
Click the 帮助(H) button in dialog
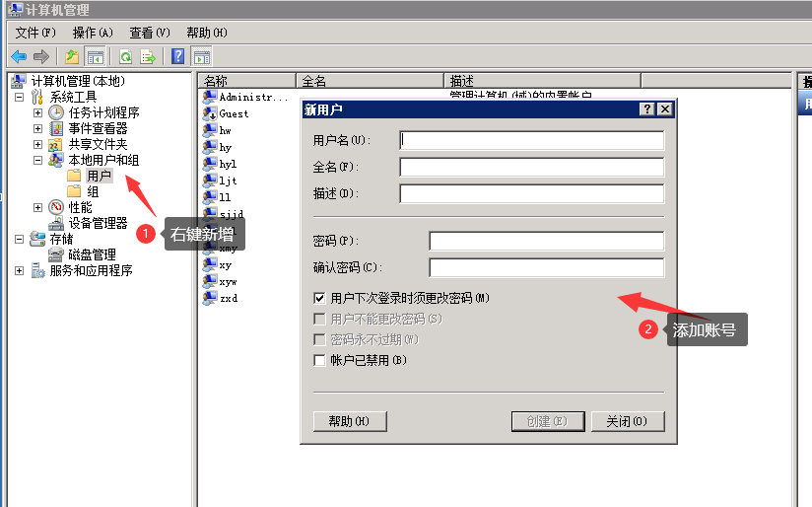click(350, 421)
